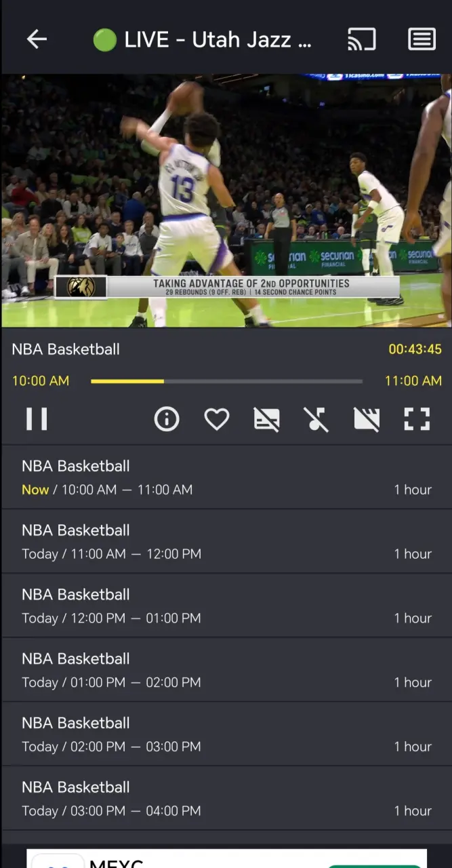The image size is (452, 868).
Task: Open the channel list menu icon
Action: (422, 39)
